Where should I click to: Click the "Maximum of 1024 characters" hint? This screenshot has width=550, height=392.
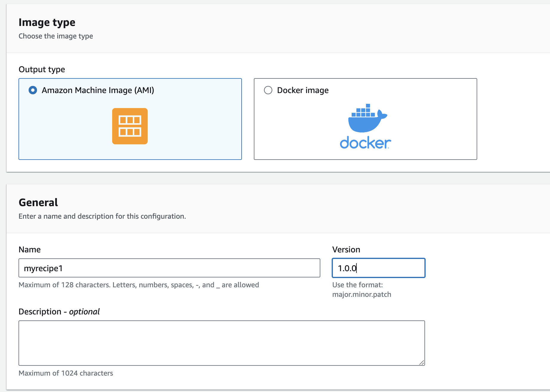click(66, 373)
